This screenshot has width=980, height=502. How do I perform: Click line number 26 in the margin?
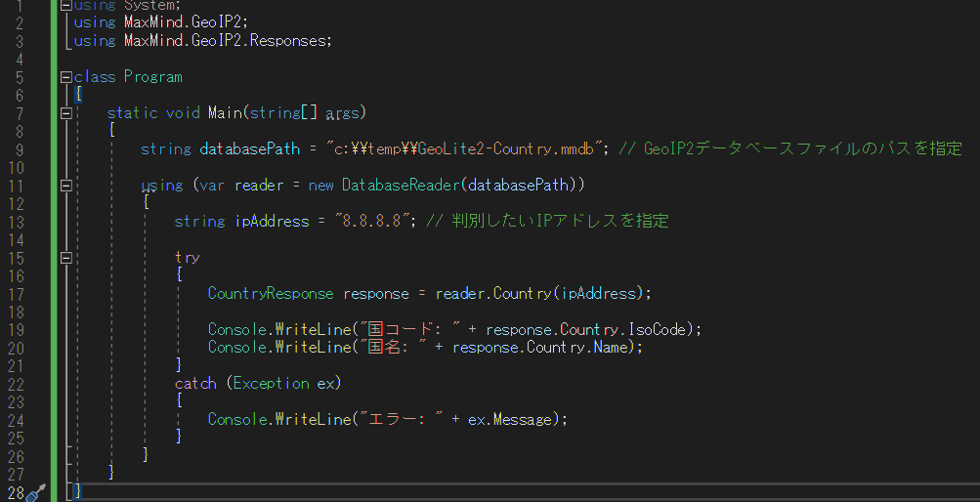[16, 456]
